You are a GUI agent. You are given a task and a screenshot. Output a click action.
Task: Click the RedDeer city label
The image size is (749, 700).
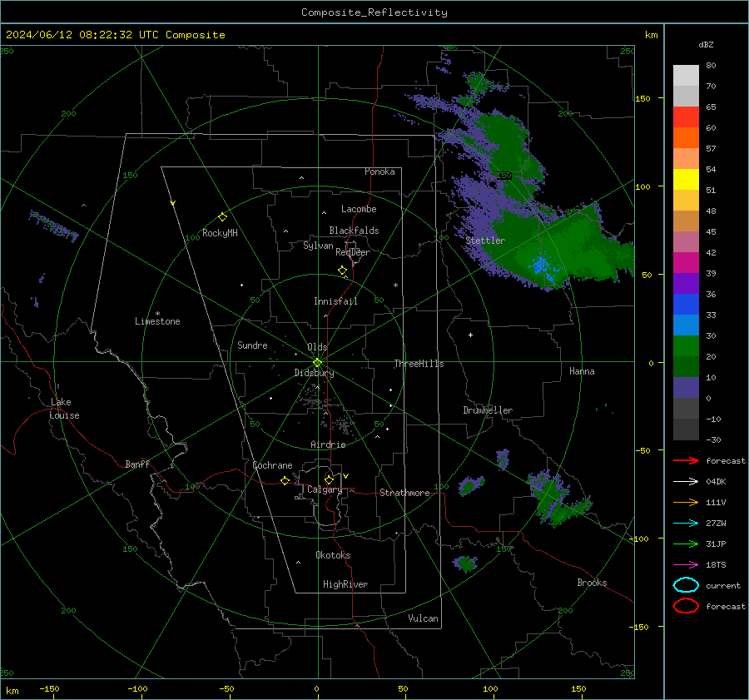click(x=353, y=252)
